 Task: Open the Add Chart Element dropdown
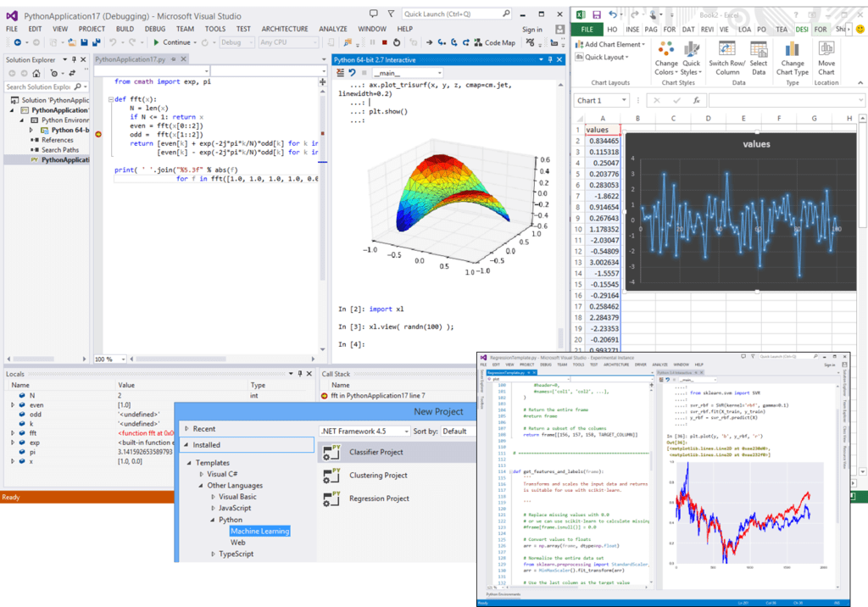[x=612, y=45]
